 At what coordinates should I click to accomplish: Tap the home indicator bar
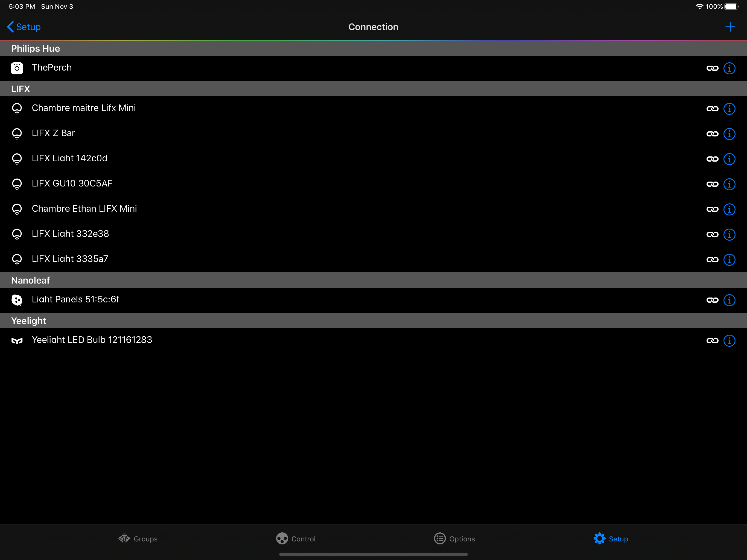[373, 554]
